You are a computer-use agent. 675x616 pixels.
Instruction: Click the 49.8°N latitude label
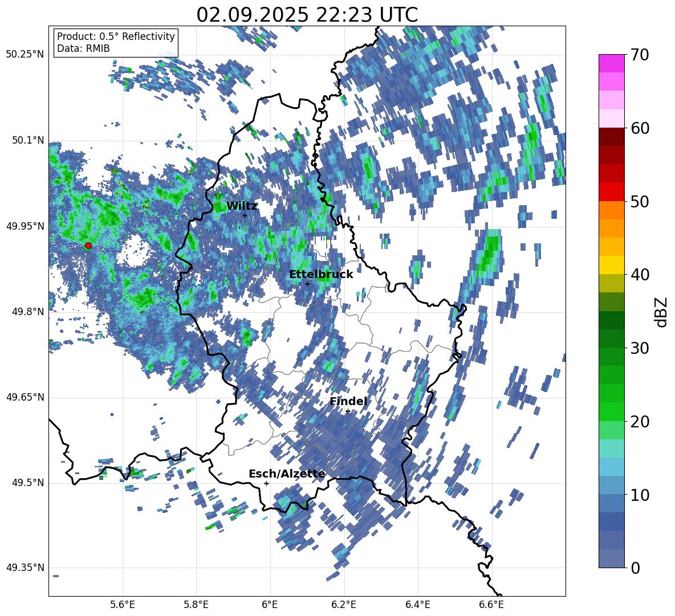click(x=27, y=312)
